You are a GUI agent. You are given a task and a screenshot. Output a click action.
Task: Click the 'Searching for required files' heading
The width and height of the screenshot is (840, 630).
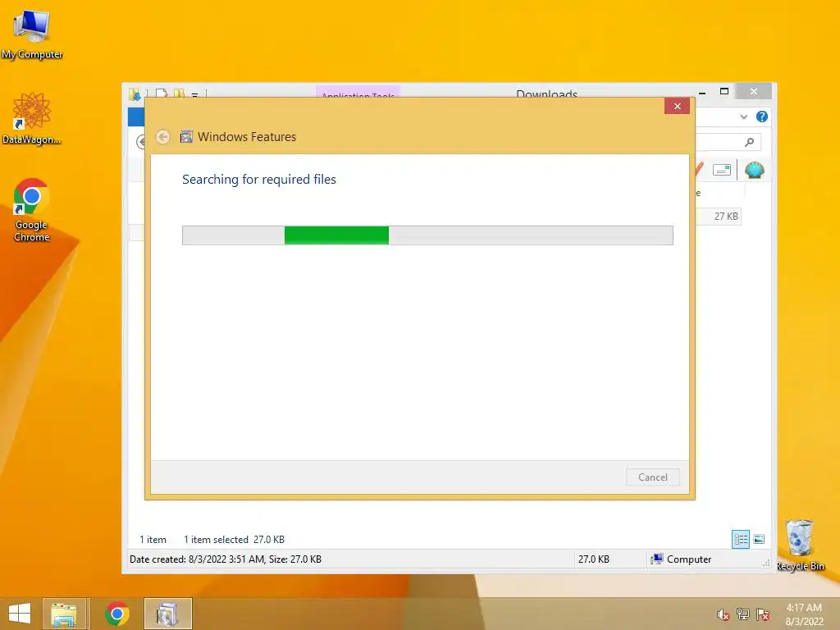(258, 180)
